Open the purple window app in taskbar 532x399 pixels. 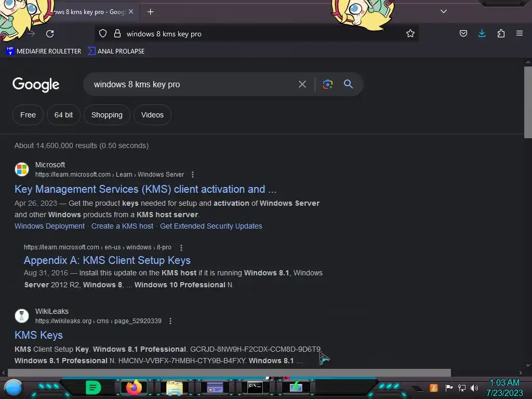(x=215, y=387)
